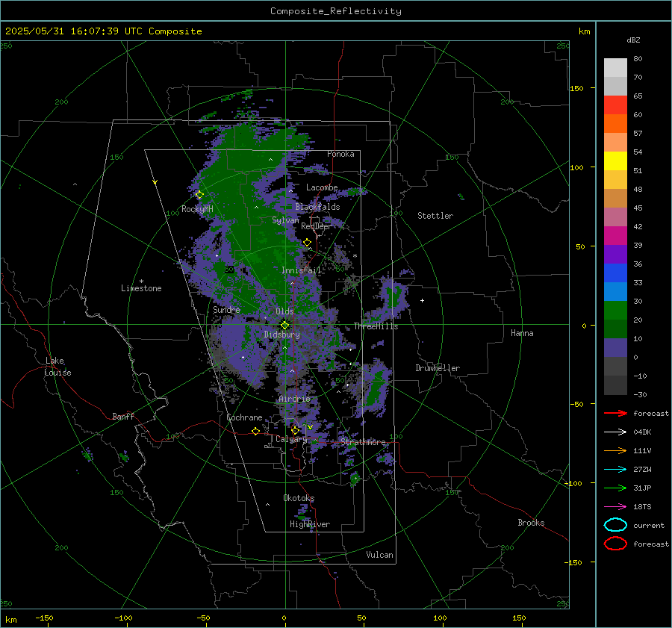Image resolution: width=672 pixels, height=628 pixels.
Task: Click the Hanna town label
Action: (x=522, y=333)
